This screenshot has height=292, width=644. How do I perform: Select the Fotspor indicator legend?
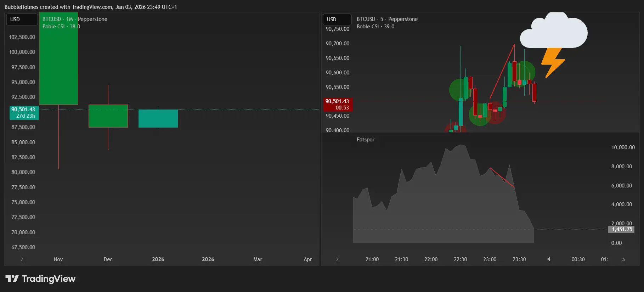(365, 140)
